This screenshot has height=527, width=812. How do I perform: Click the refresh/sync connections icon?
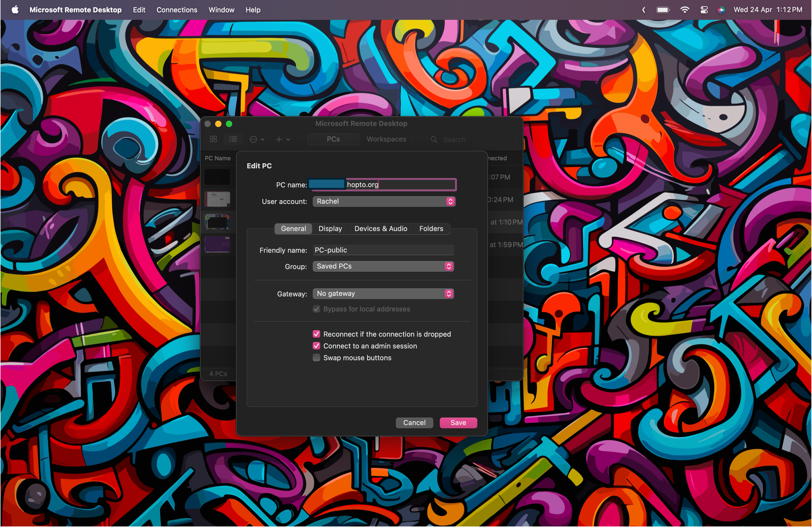coord(254,138)
